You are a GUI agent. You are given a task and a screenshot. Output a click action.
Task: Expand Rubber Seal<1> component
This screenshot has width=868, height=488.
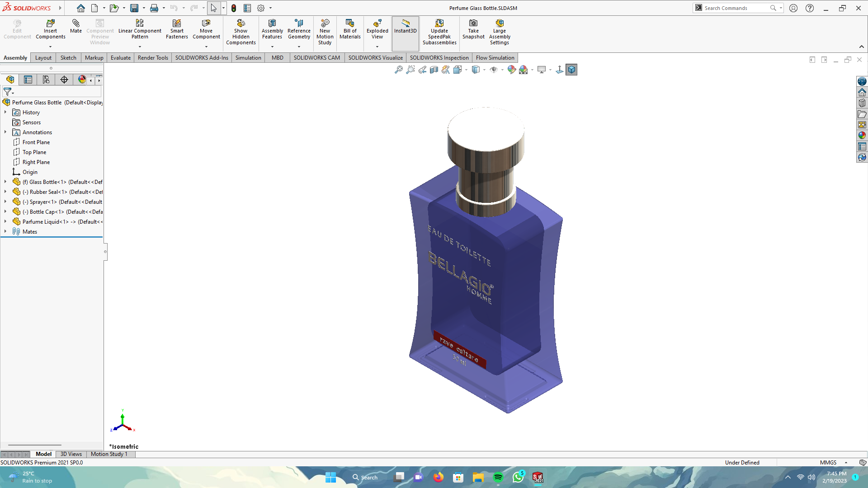(5, 192)
